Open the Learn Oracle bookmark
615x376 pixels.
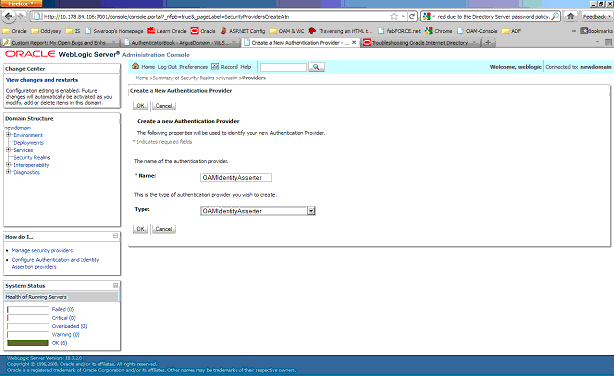point(167,31)
